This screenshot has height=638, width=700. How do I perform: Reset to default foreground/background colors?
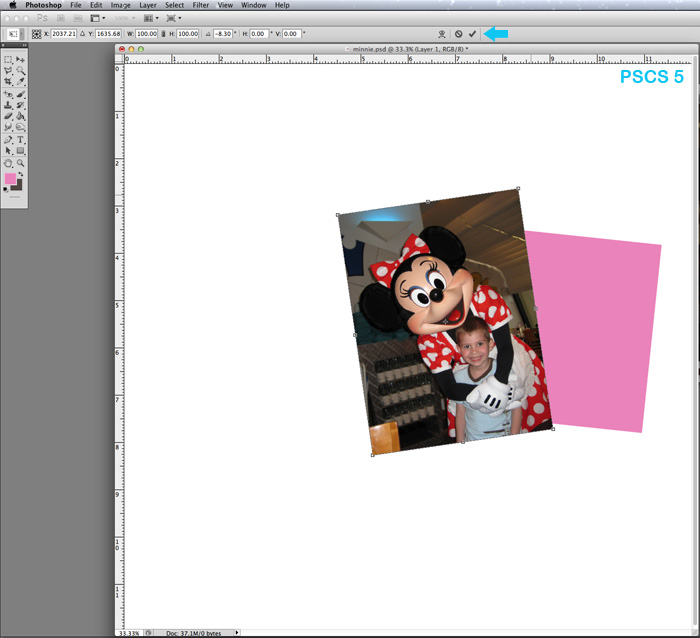[6, 189]
